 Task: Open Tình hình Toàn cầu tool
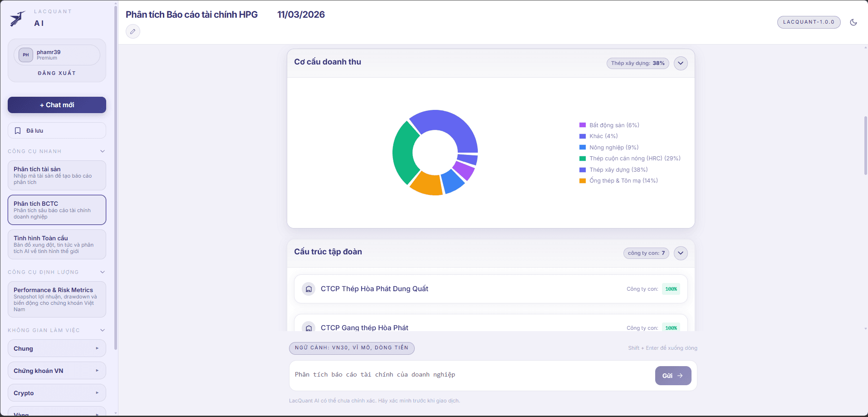(57, 244)
